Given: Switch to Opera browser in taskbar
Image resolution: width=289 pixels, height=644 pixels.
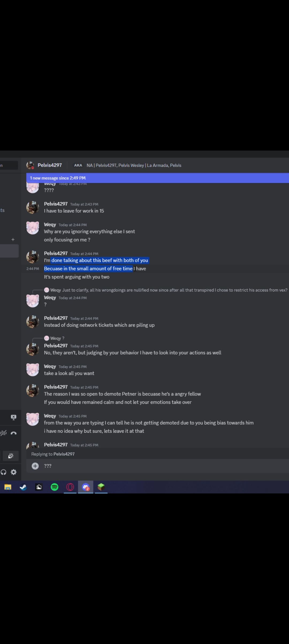Looking at the screenshot, I should 70,487.
